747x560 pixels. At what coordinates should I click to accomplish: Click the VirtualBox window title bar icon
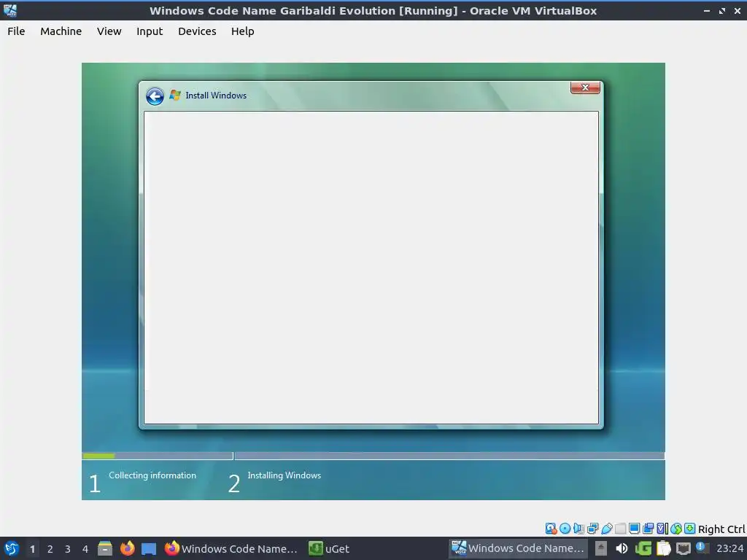[x=10, y=10]
